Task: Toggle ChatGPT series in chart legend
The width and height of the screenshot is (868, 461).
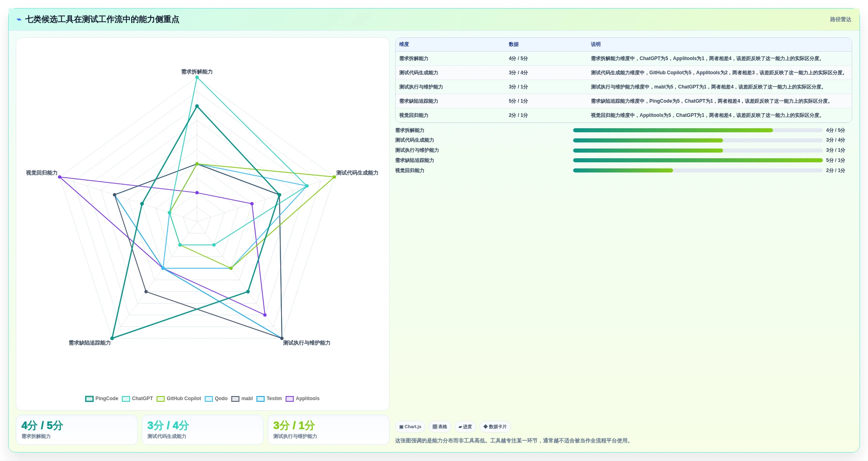Action: [137, 399]
